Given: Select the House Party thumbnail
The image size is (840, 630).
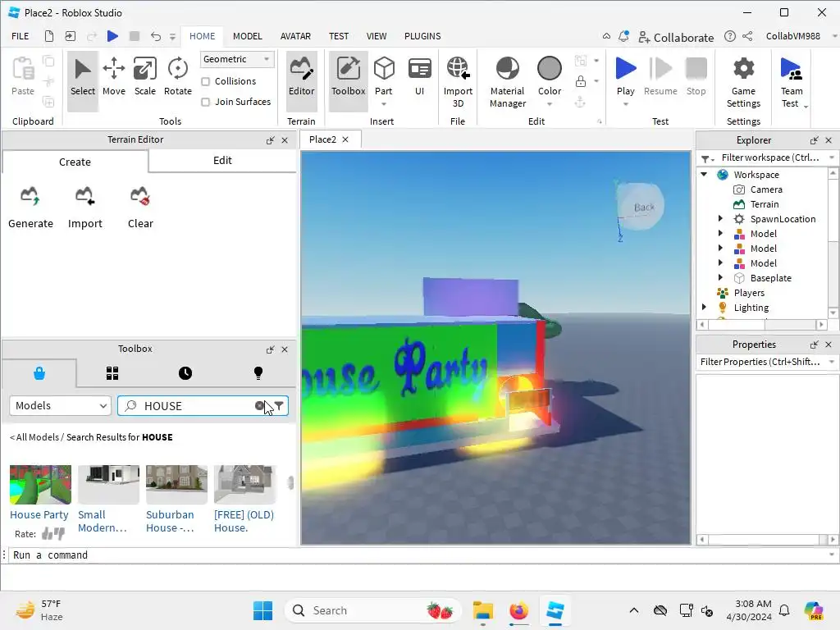Looking at the screenshot, I should [x=40, y=484].
